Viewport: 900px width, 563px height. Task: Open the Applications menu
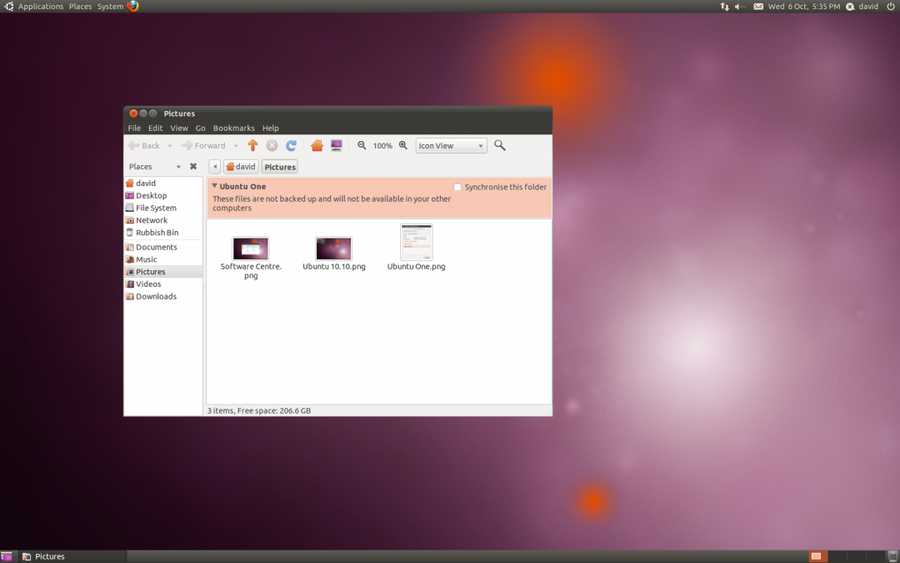click(40, 6)
